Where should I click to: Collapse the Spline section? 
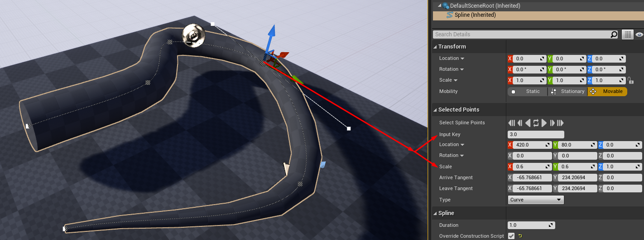click(436, 213)
